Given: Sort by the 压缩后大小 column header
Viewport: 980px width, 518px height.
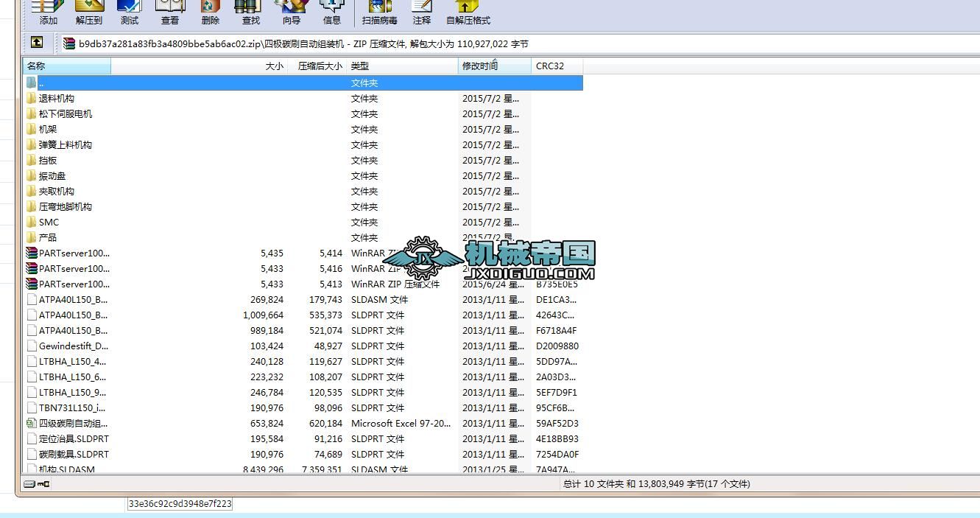Looking at the screenshot, I should point(317,66).
